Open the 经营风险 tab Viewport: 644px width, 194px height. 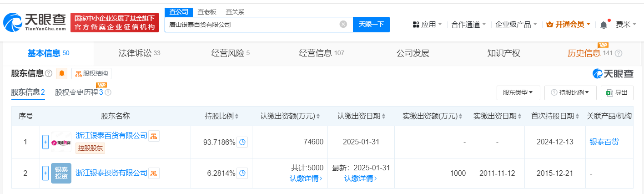pyautogui.click(x=231, y=53)
